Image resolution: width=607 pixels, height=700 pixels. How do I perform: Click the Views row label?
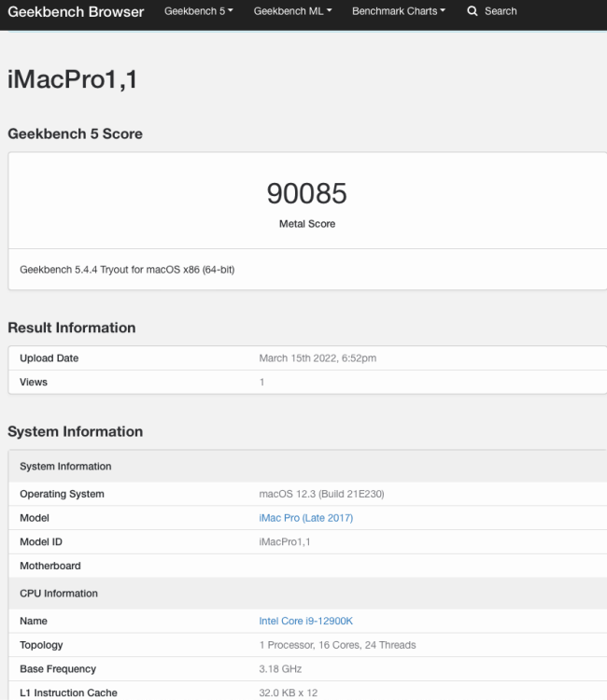pyautogui.click(x=34, y=382)
